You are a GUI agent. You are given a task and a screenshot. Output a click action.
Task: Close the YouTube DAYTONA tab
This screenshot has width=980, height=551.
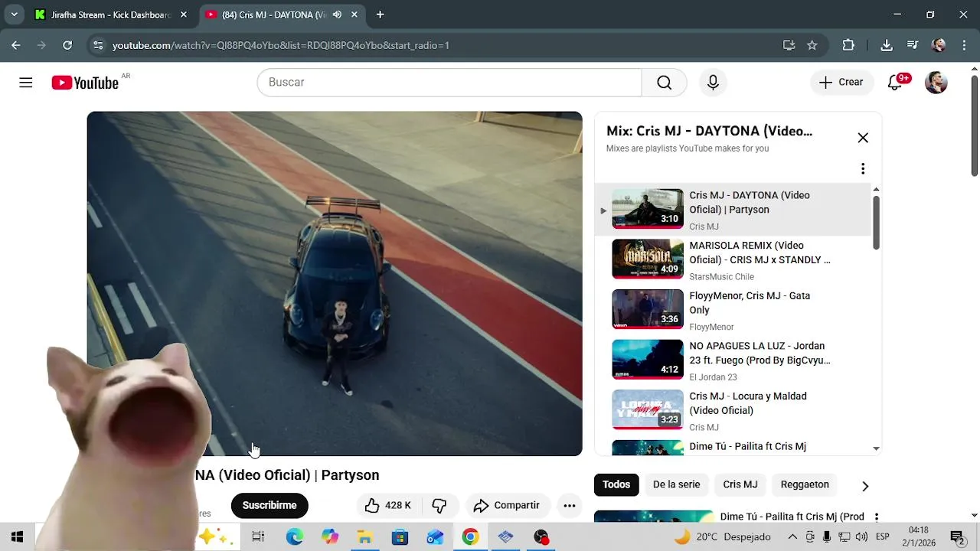[x=354, y=15]
